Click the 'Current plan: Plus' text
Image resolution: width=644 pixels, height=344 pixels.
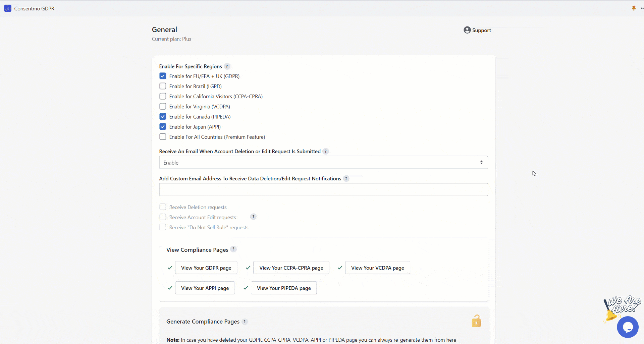[x=171, y=39]
